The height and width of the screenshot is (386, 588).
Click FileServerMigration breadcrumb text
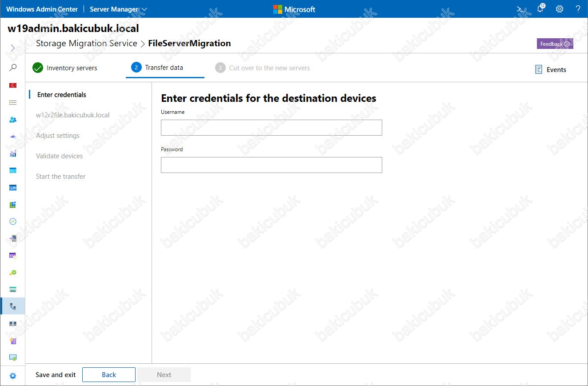(x=189, y=44)
